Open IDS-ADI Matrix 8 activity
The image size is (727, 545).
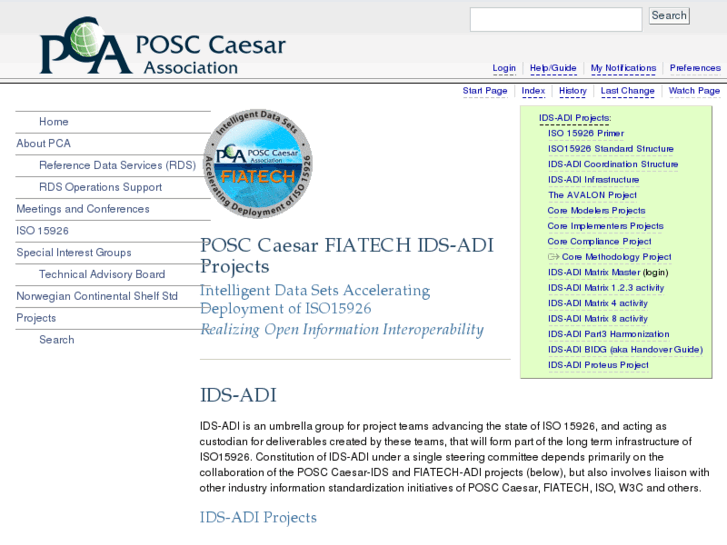point(598,319)
